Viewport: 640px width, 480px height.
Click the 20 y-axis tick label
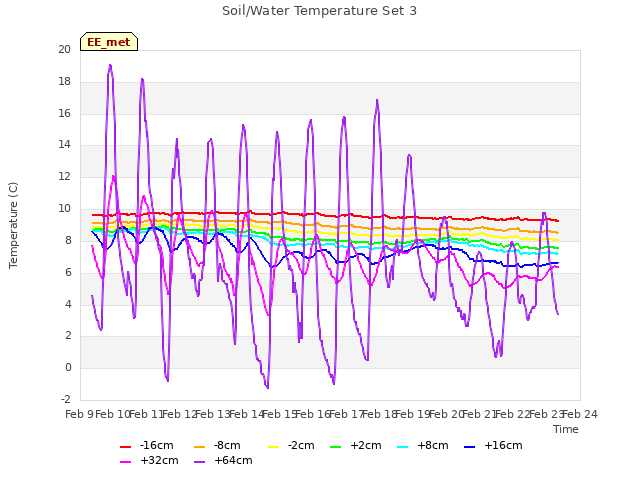64,49
